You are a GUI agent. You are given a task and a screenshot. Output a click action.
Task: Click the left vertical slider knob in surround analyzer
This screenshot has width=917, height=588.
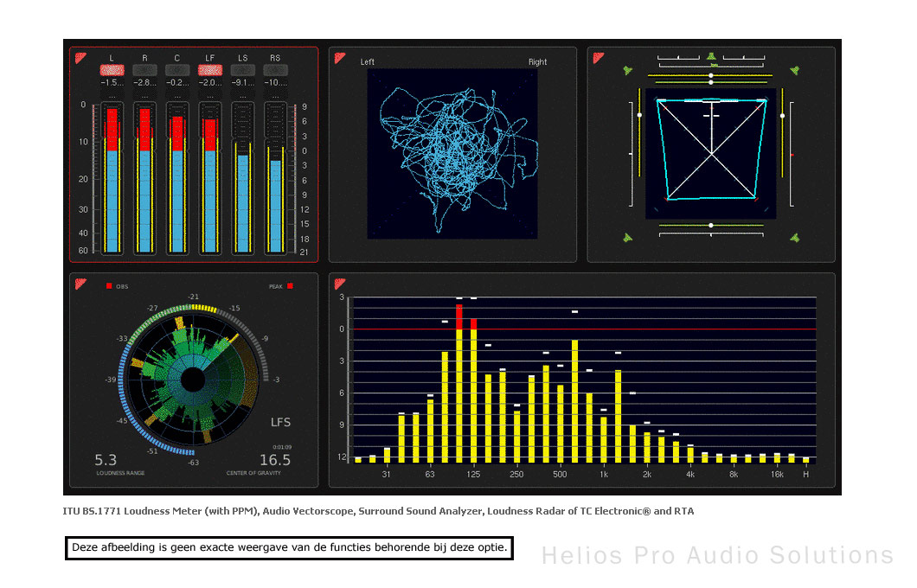coord(639,115)
